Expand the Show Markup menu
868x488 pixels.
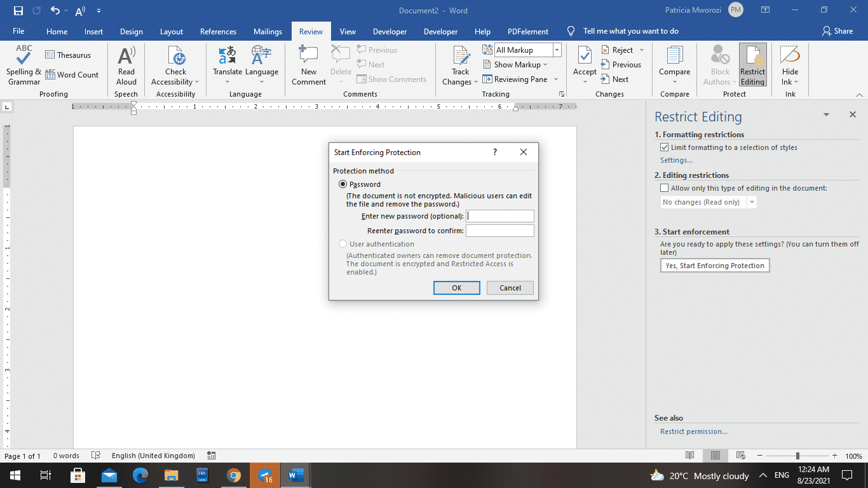coord(516,64)
